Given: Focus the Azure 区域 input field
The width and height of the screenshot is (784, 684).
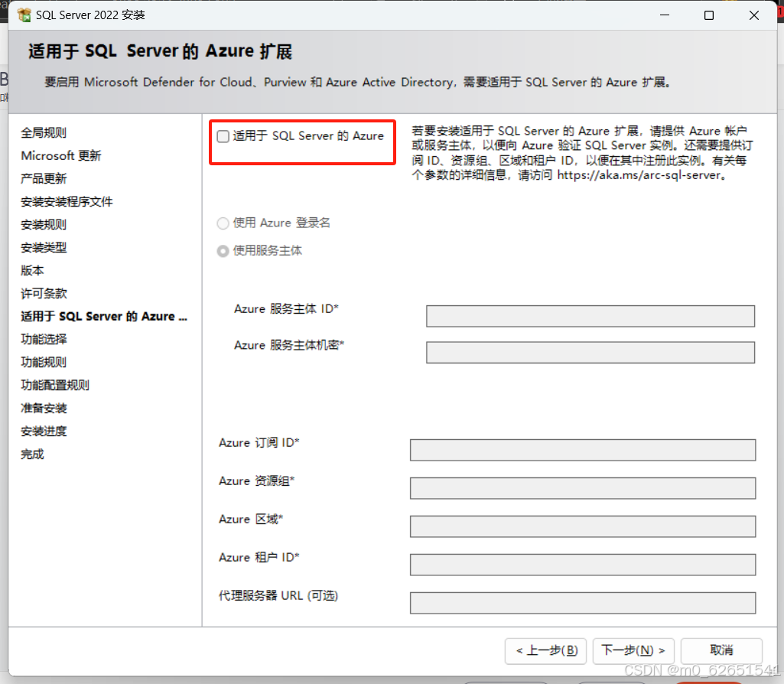Looking at the screenshot, I should [583, 526].
